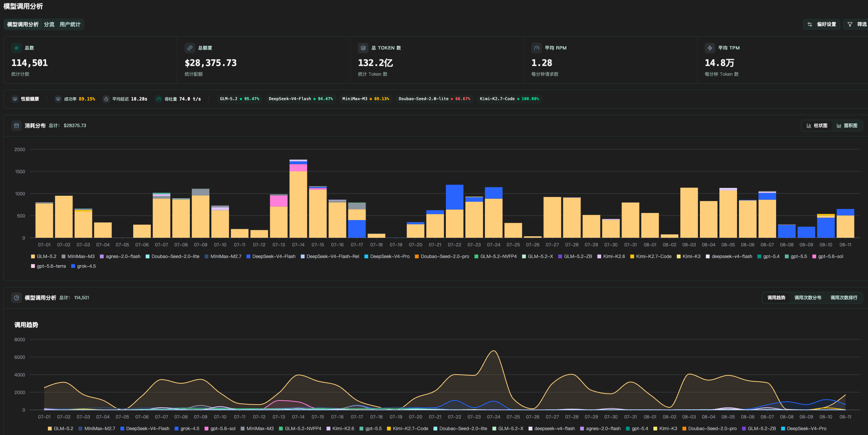Click grok-4.5 blue swatch in 消耗分布 legend
Viewport: 868px width, 435px height.
pos(73,266)
